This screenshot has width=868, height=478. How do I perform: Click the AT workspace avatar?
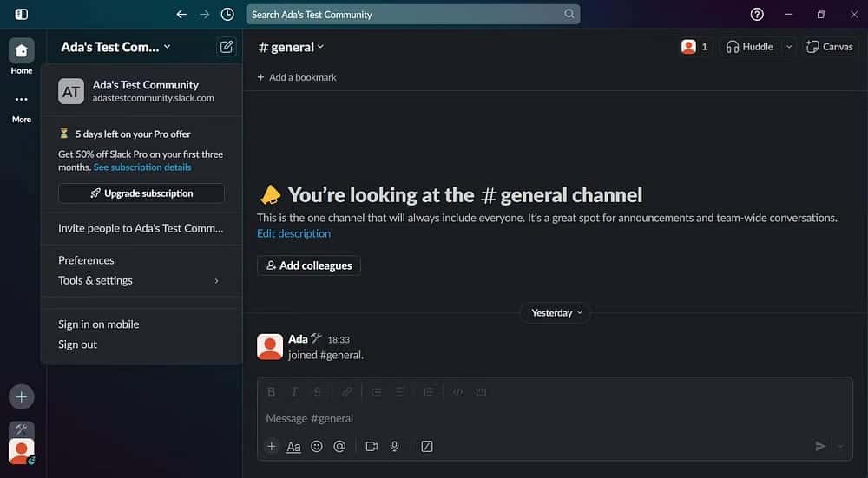(x=71, y=91)
